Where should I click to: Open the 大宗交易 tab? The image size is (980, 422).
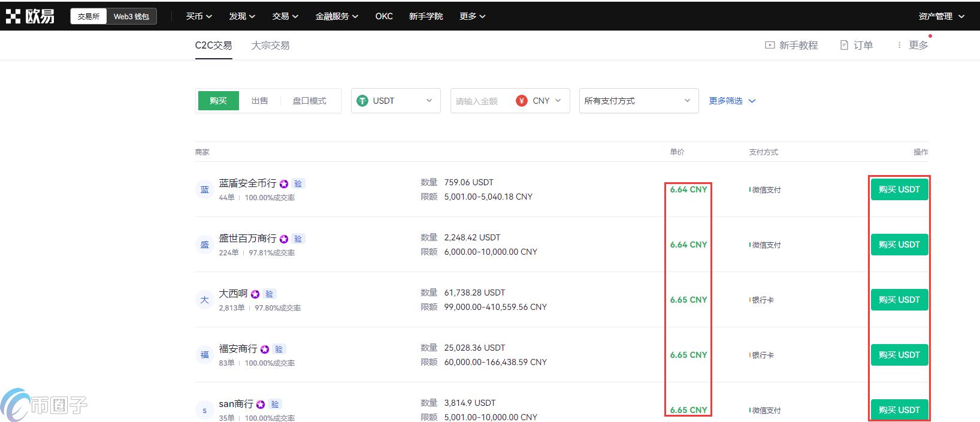click(x=270, y=46)
